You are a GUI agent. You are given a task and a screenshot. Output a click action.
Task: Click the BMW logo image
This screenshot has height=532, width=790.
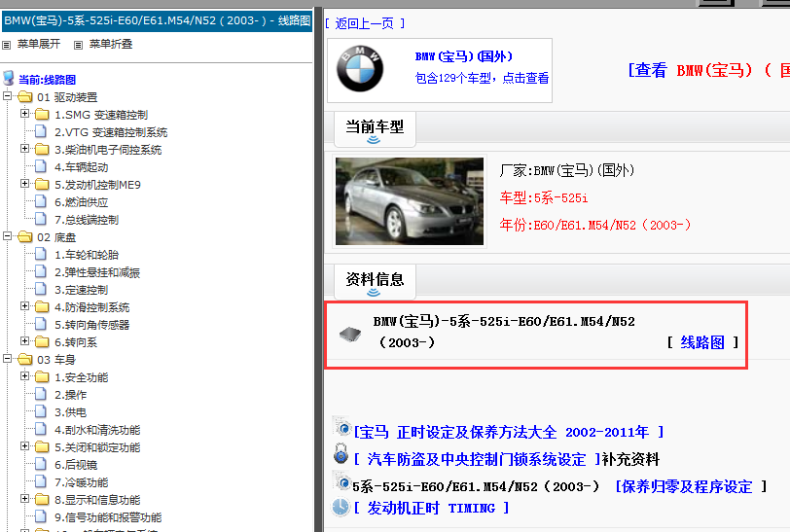pos(360,69)
